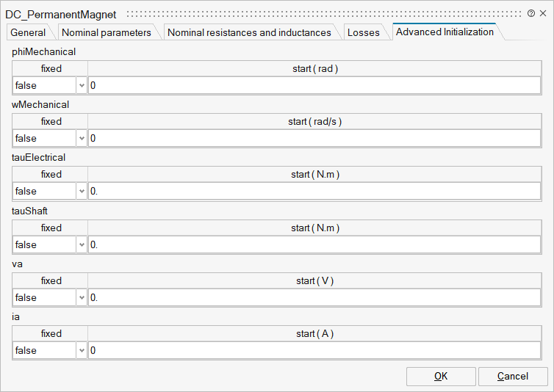This screenshot has height=392, width=554.
Task: Select the Advanced Initialization tab
Action: pyautogui.click(x=445, y=32)
